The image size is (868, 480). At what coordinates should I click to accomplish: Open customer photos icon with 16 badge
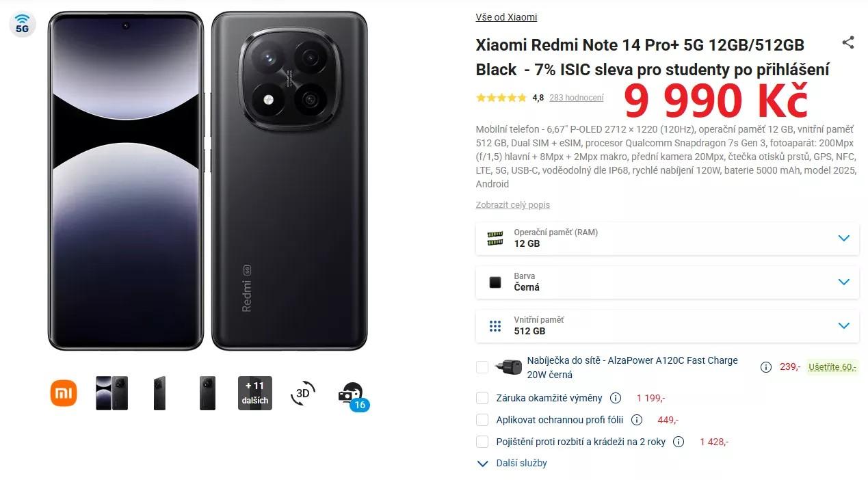[x=352, y=395]
